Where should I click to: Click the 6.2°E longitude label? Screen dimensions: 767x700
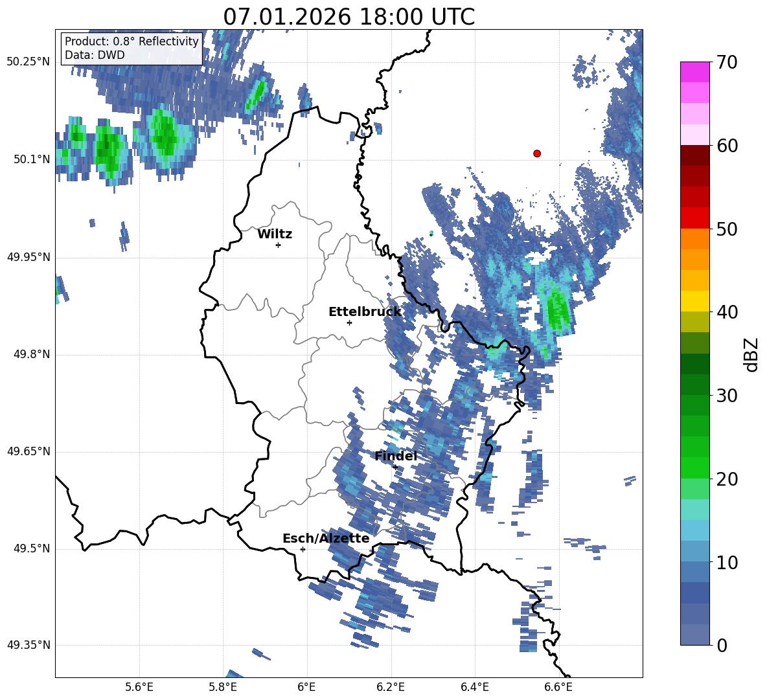(391, 687)
